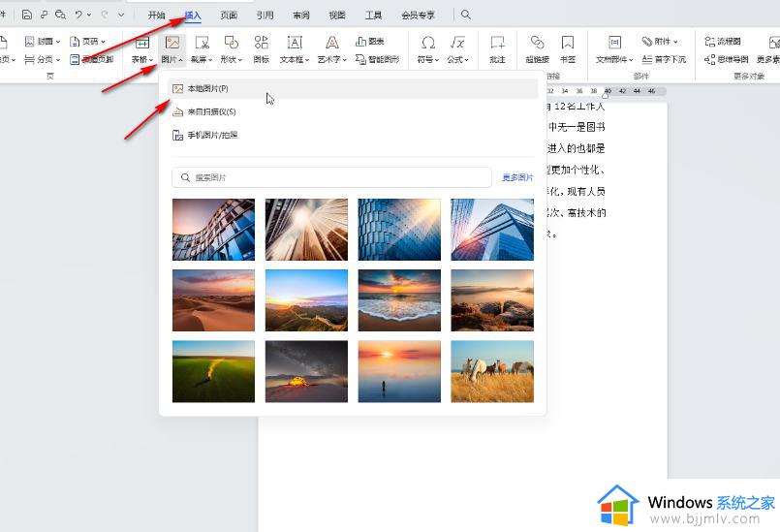Click the 页眉页脚 header and footer button

(x=92, y=59)
